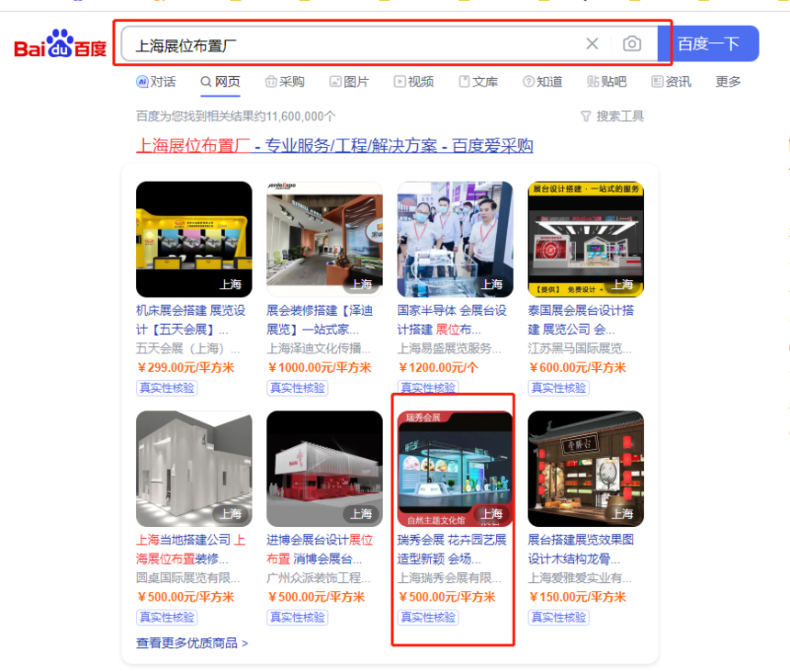The image size is (790, 672).
Task: Clear the search box with the X icon
Action: click(592, 44)
